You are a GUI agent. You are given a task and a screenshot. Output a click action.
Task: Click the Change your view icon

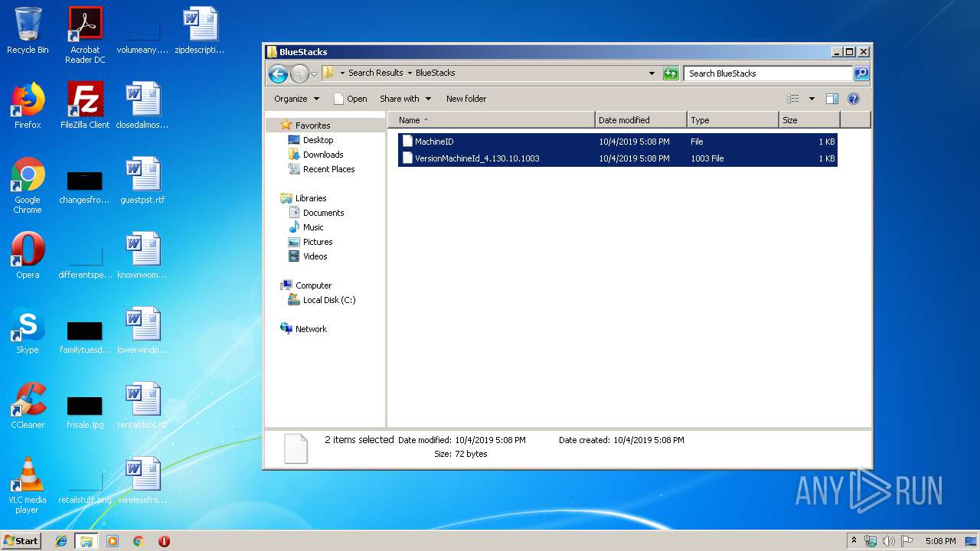tap(793, 99)
